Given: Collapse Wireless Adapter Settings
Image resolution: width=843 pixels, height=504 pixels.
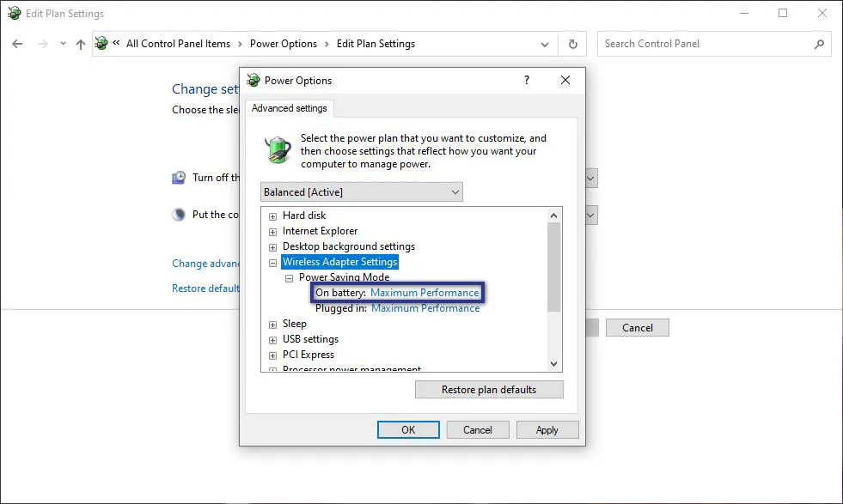Looking at the screenshot, I should click(272, 262).
